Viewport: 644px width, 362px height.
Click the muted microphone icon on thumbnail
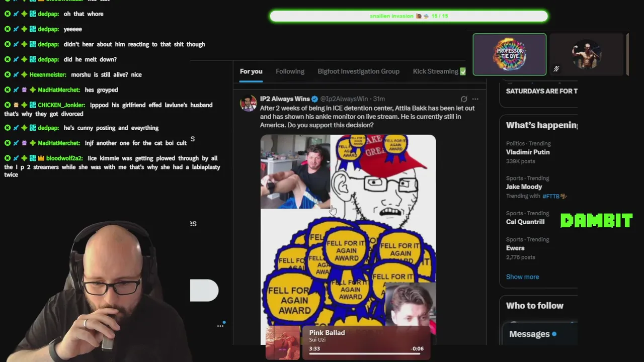click(x=556, y=69)
